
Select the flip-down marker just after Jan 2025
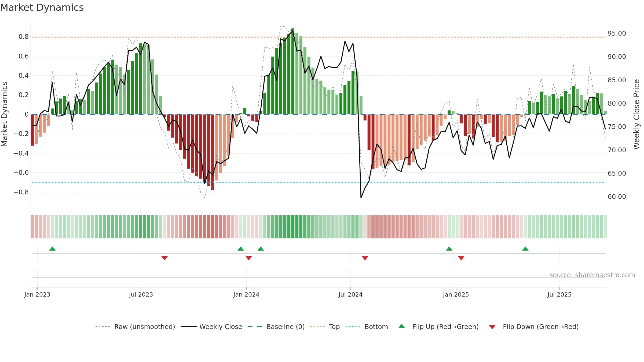coord(461,258)
